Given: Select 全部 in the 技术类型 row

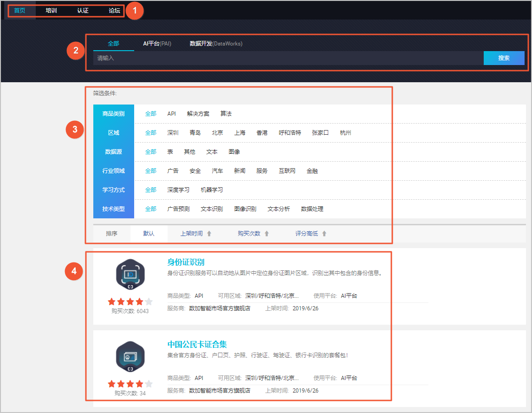Looking at the screenshot, I should [x=151, y=209].
